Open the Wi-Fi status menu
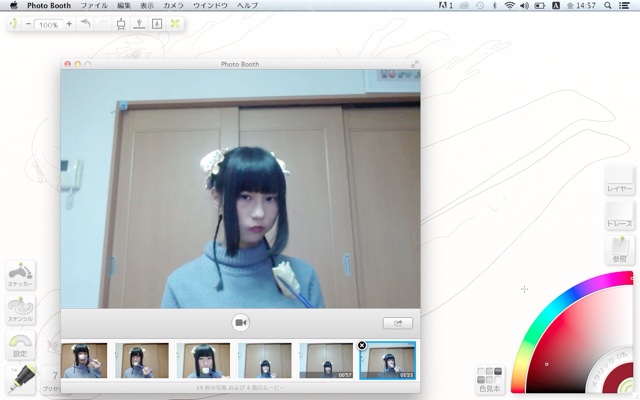This screenshot has width=640, height=400. click(x=509, y=5)
